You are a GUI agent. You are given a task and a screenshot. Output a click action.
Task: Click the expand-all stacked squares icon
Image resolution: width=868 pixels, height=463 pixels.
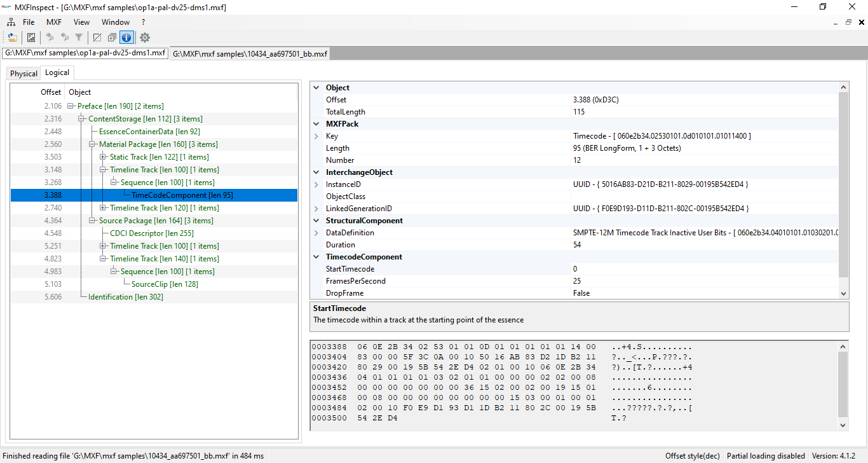tap(112, 38)
